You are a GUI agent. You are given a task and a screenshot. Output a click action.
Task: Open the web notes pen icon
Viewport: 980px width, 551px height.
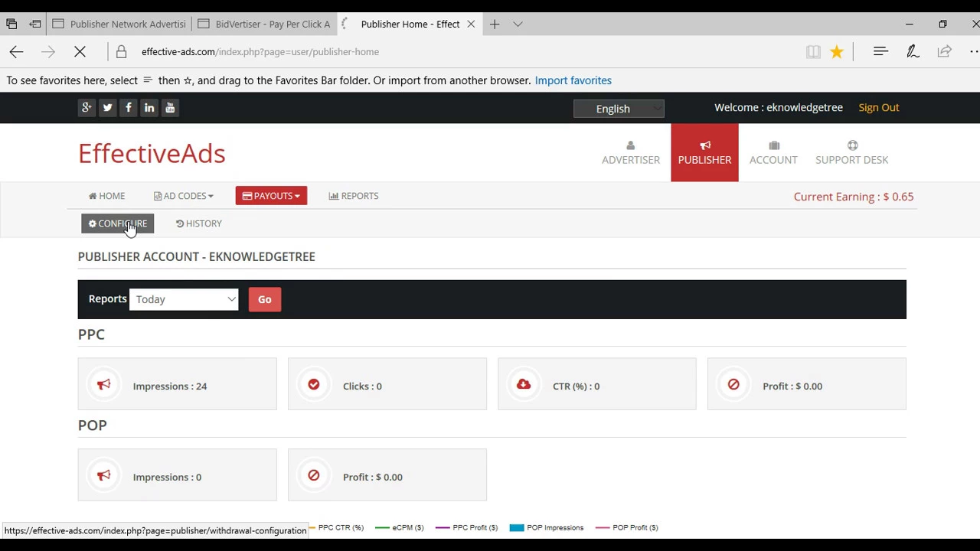pos(913,51)
